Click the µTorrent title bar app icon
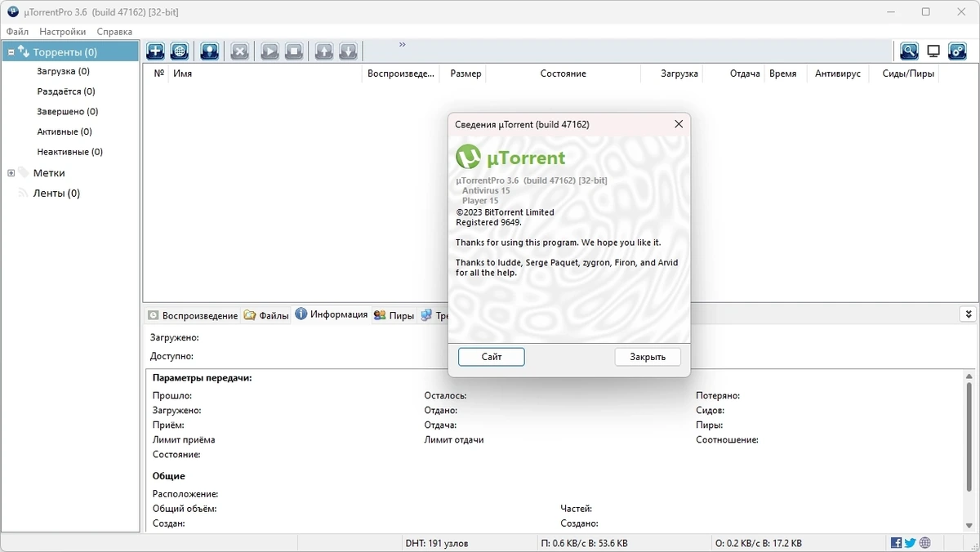Viewport: 980px width, 552px height. click(x=12, y=11)
